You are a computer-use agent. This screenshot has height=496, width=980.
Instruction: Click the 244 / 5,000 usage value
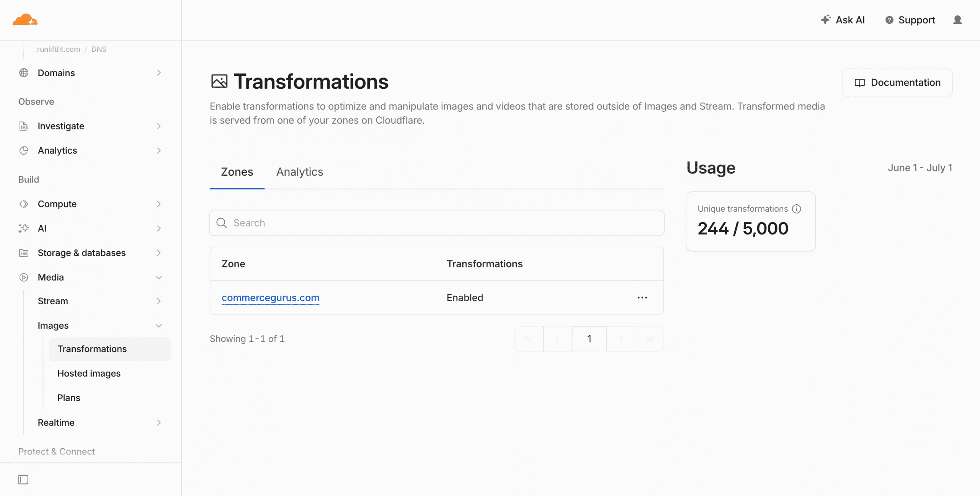click(x=743, y=229)
